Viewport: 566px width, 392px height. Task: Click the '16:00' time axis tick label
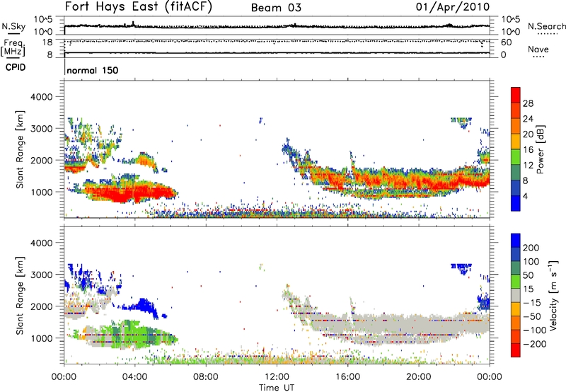click(348, 377)
